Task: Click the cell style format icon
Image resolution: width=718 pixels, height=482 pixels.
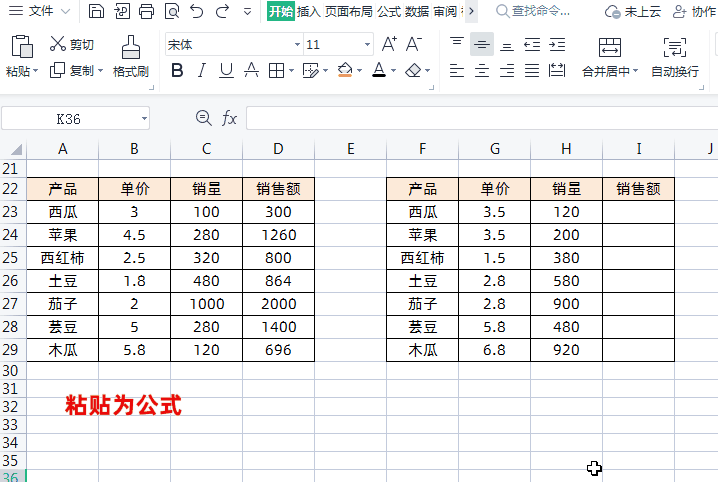Action: click(x=310, y=70)
